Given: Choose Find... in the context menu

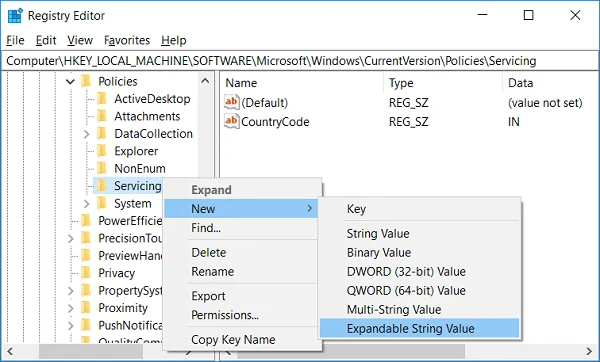Looking at the screenshot, I should pyautogui.click(x=241, y=228).
